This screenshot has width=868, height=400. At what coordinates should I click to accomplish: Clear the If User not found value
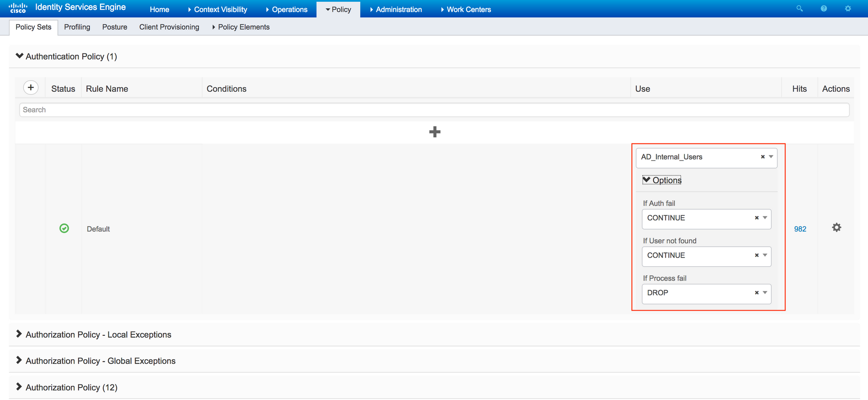(x=756, y=255)
